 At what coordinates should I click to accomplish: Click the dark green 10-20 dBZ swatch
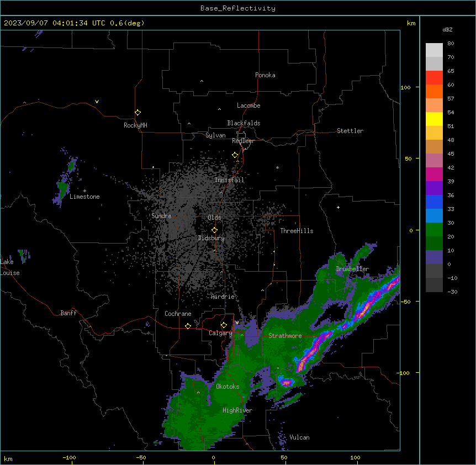[x=434, y=244]
